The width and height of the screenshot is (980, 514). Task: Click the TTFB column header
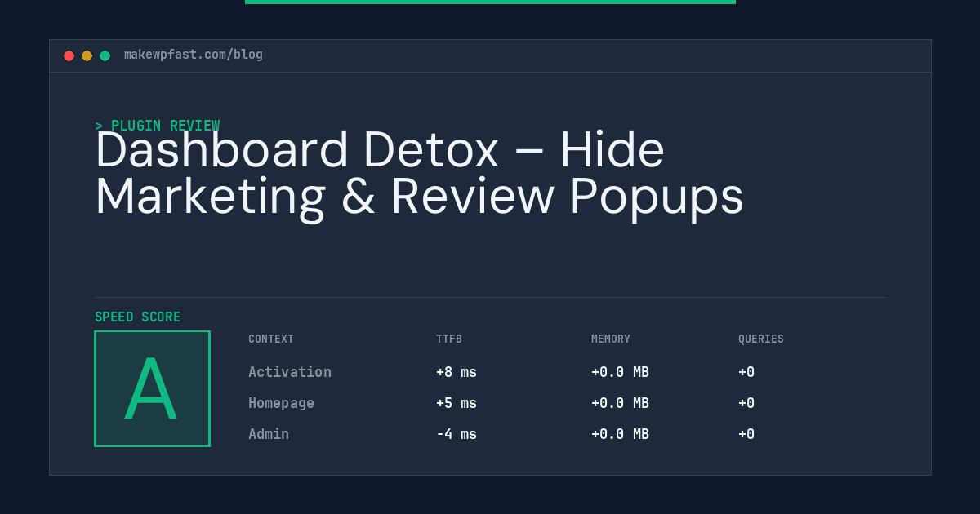pos(449,339)
